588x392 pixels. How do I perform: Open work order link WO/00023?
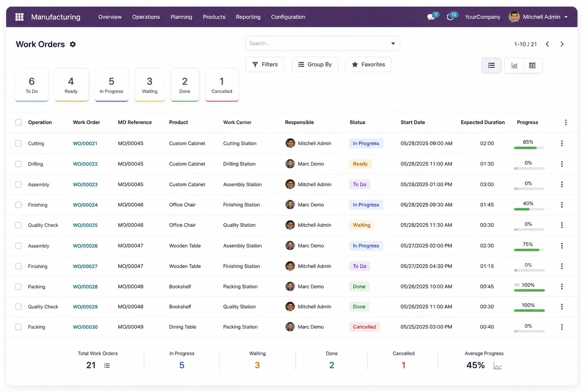[x=85, y=185]
